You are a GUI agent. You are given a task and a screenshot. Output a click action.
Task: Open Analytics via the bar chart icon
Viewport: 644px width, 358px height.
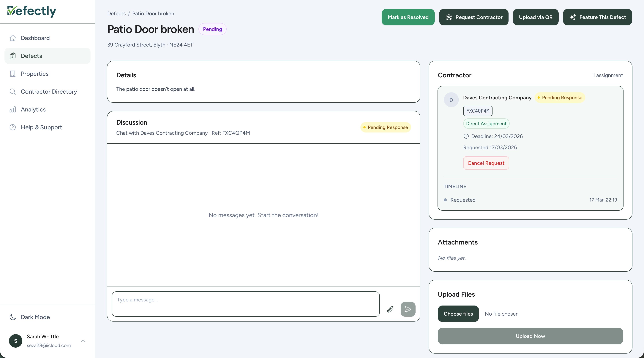[x=13, y=109]
